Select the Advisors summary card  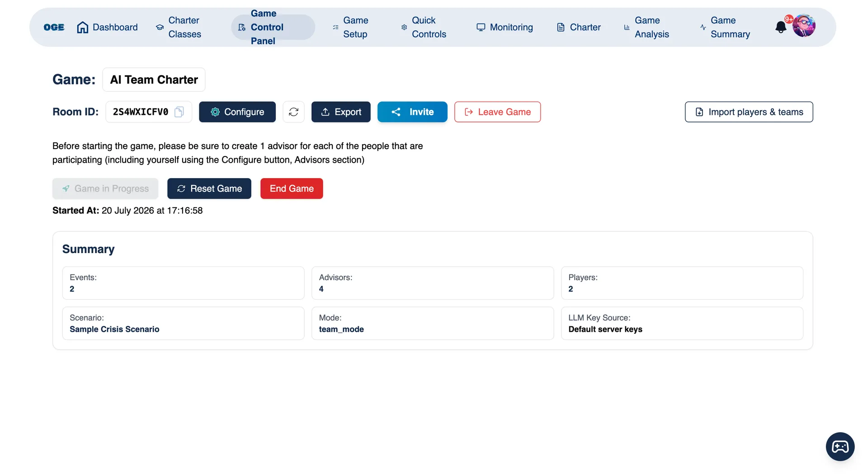coord(433,283)
